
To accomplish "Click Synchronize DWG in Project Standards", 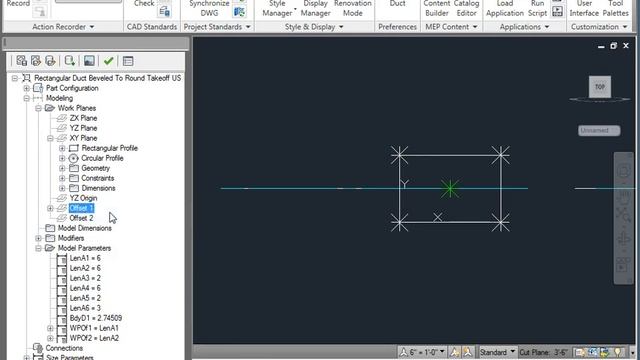I will pyautogui.click(x=209, y=8).
